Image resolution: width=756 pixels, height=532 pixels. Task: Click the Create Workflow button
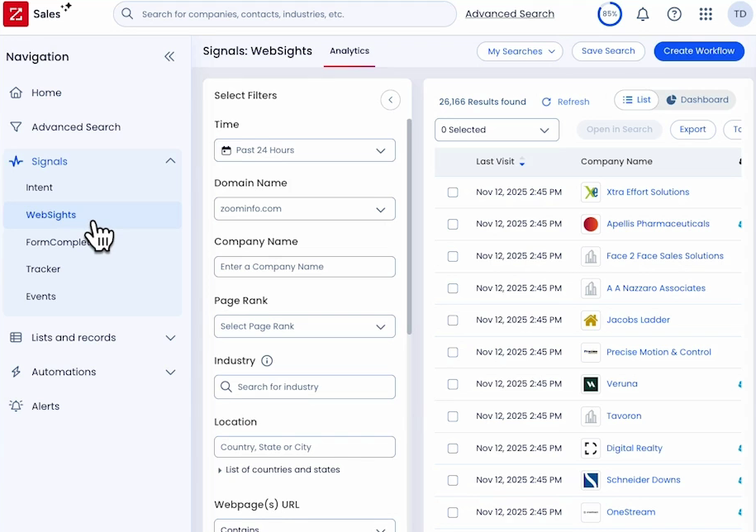click(x=699, y=51)
